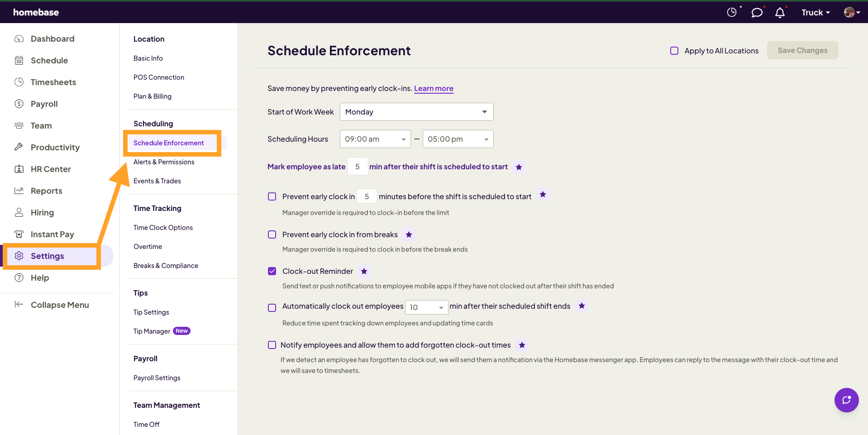Click the notifications bell icon
Screen dimensions: 868x435
tap(780, 12)
